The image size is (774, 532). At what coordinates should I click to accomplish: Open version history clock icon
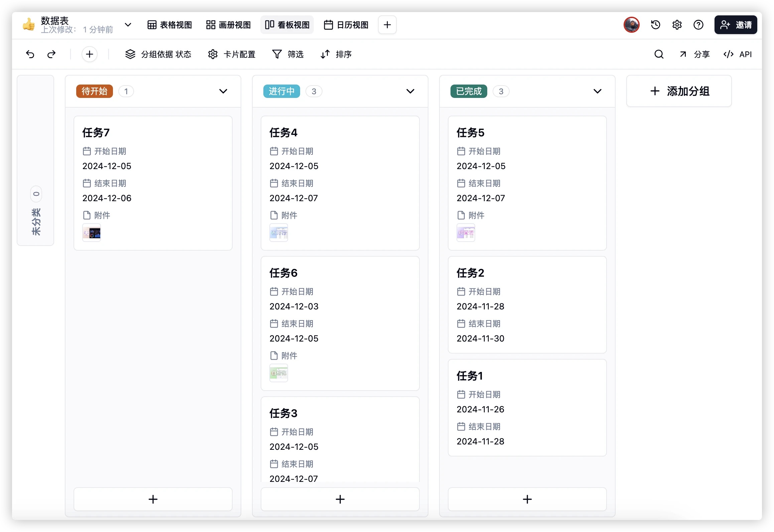655,25
